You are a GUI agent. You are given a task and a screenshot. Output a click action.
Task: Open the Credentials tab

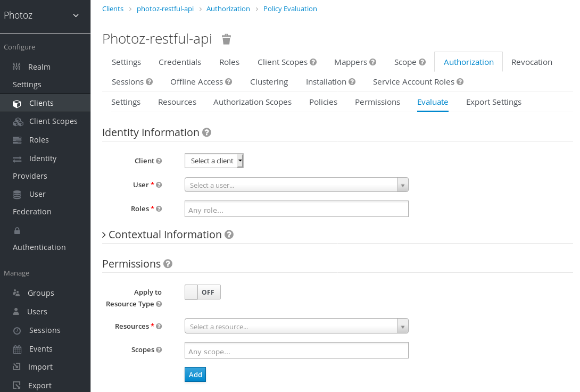click(x=180, y=62)
